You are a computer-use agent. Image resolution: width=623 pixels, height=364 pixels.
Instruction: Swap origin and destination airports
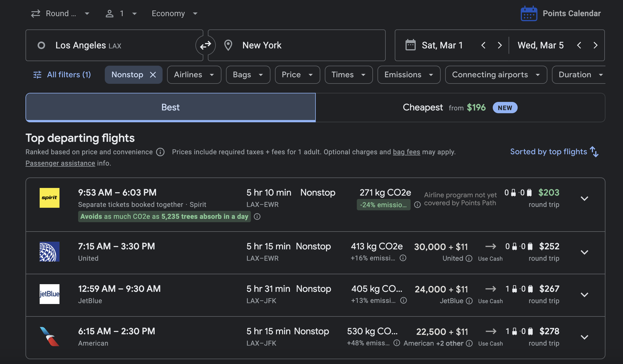coord(206,45)
